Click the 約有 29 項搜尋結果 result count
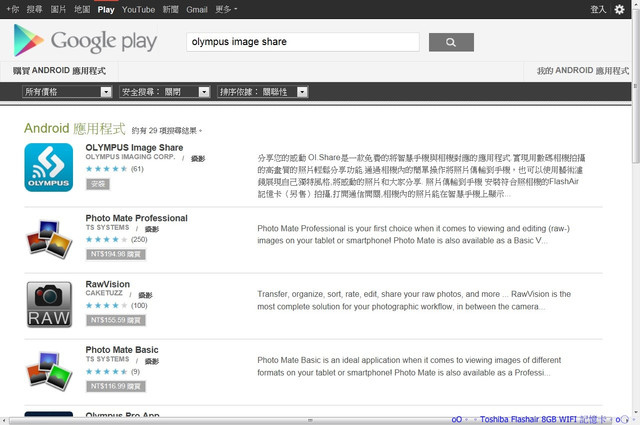The height and width of the screenshot is (425, 640). (167, 131)
